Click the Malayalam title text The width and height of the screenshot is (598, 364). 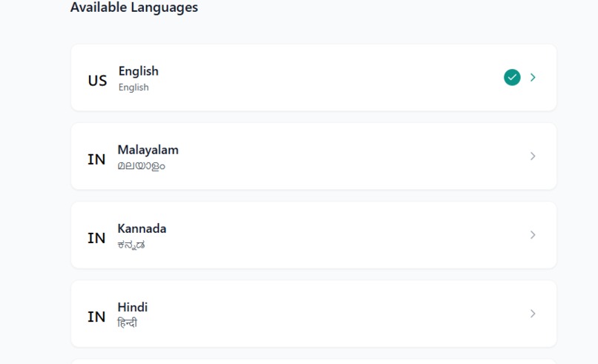click(x=148, y=150)
